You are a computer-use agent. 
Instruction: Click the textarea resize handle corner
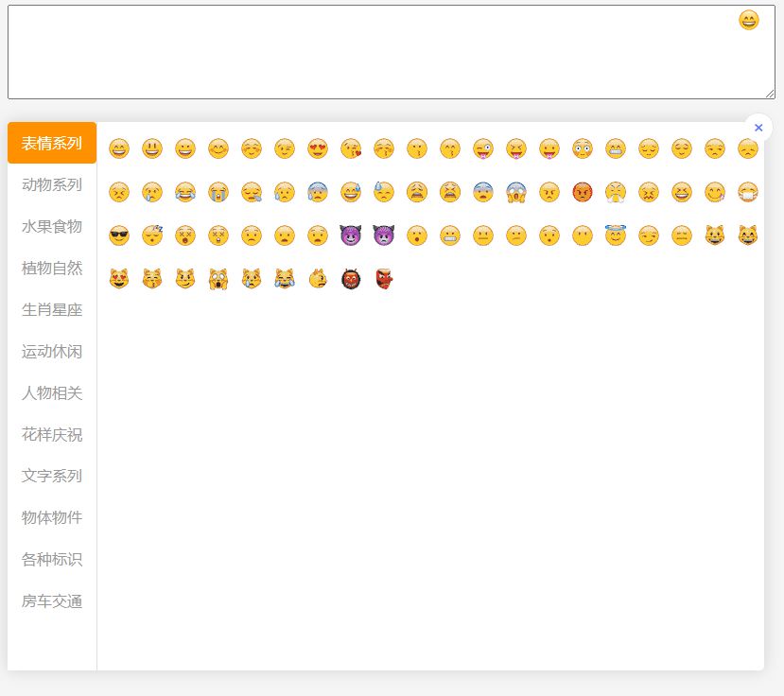click(x=770, y=94)
